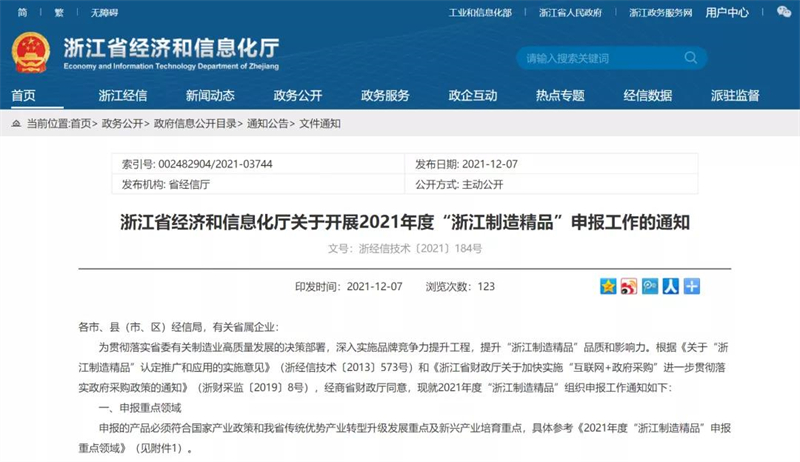
Task: Click 印发时间: 2021-12-07 text
Action: coord(348,287)
